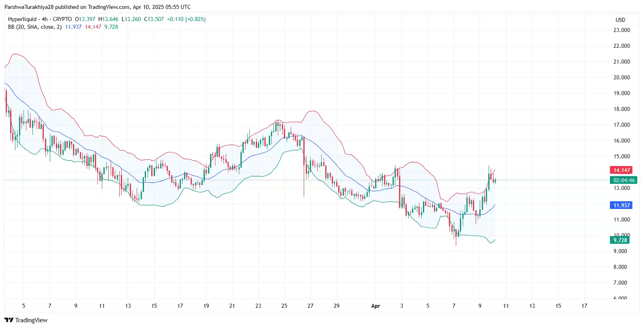Click the 25 date label on time axis
The height and width of the screenshot is (328, 644).
284,306
